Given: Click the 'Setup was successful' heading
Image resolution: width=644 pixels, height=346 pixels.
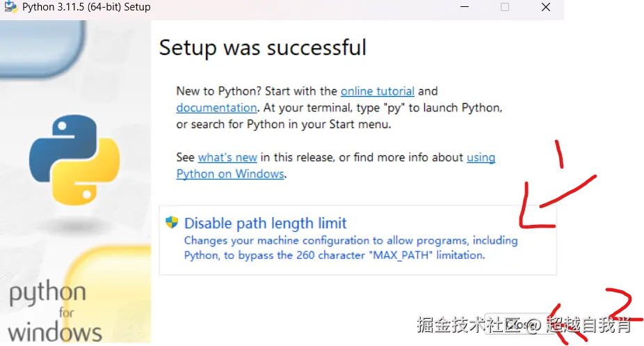Looking at the screenshot, I should 262,47.
